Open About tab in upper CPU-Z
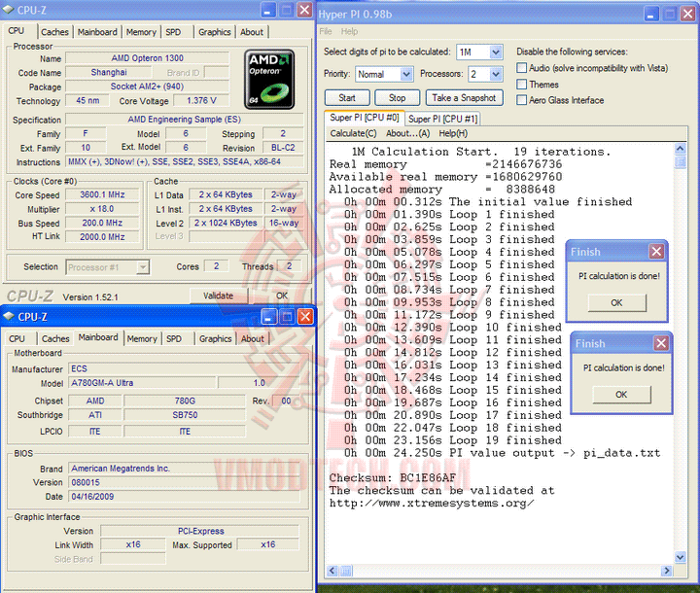This screenshot has height=593, width=700. [x=252, y=32]
